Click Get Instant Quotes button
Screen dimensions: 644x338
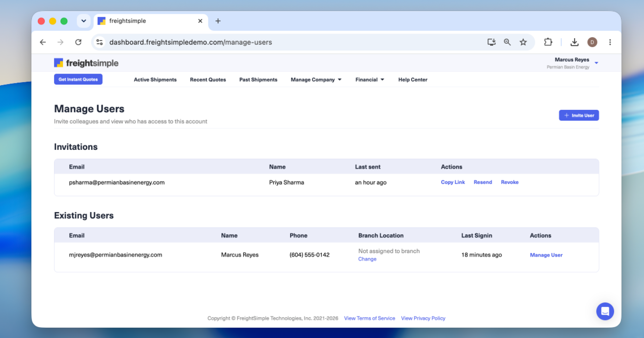point(78,79)
